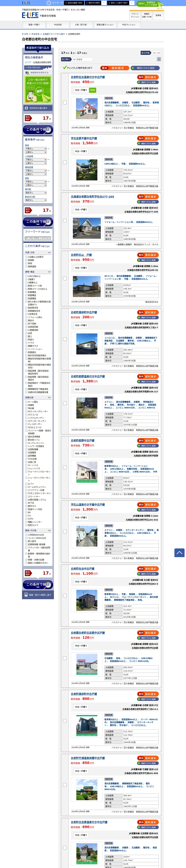
Task: Open 駅徒歩分数 指定なし dropdown
Action: coord(35,200)
